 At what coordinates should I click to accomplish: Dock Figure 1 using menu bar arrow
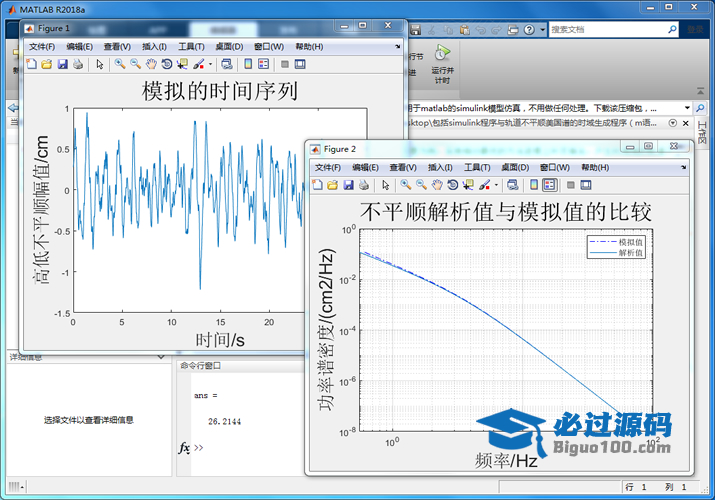[398, 46]
